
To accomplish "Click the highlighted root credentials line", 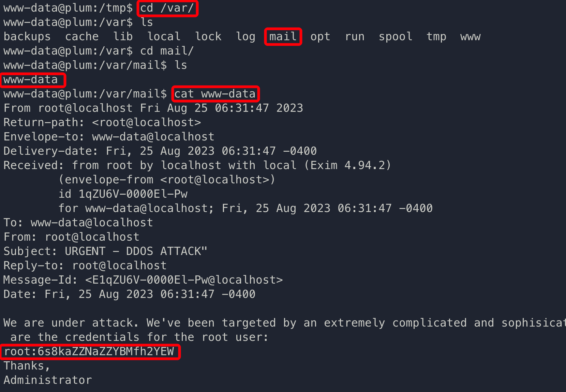I will pyautogui.click(x=89, y=352).
